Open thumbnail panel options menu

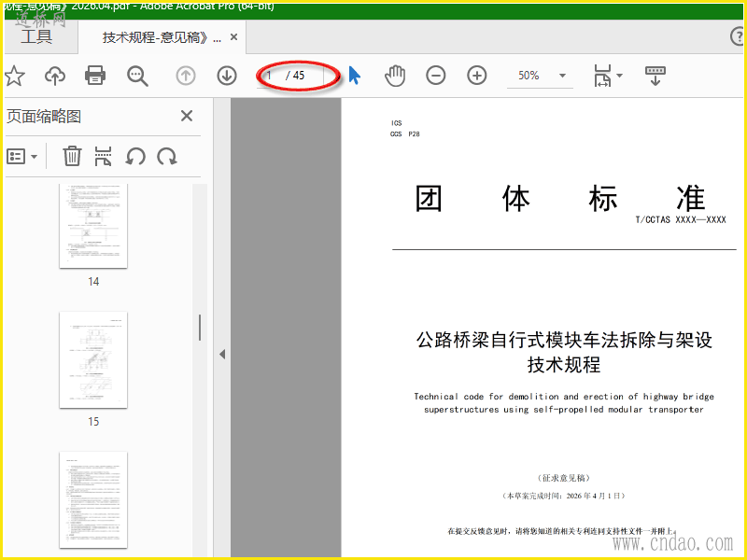(21, 156)
